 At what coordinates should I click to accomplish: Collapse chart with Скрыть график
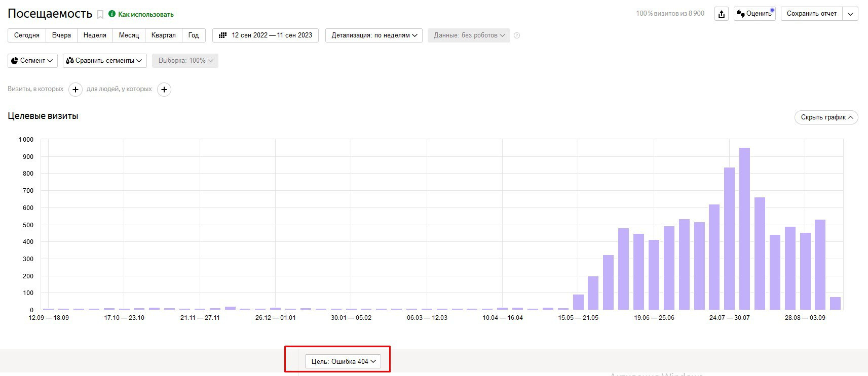pyautogui.click(x=826, y=117)
